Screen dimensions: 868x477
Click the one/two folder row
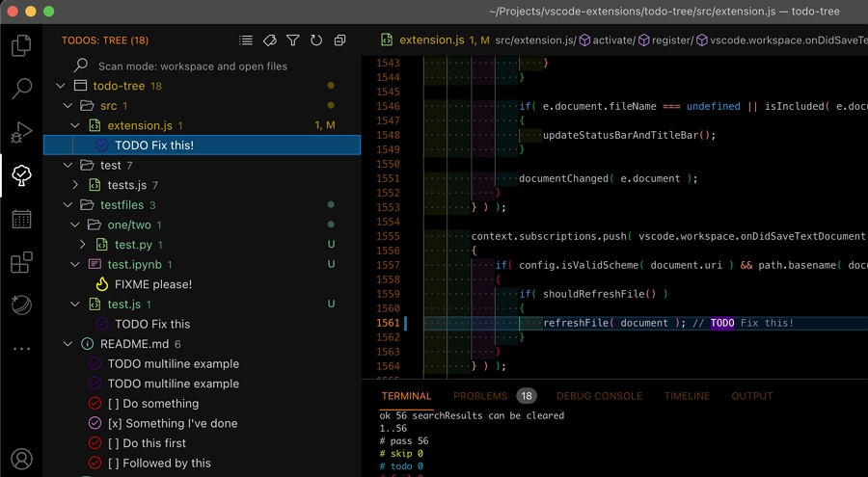click(203, 225)
